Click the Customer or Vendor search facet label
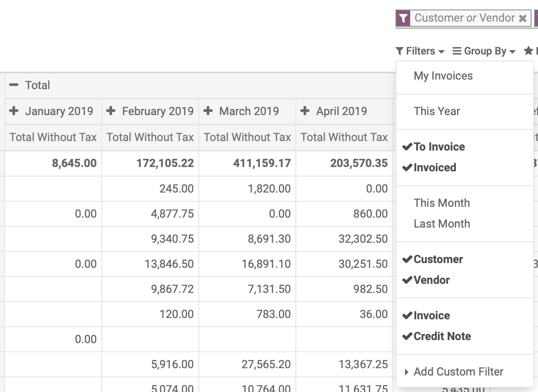Image resolution: width=538 pixels, height=392 pixels. tap(465, 18)
